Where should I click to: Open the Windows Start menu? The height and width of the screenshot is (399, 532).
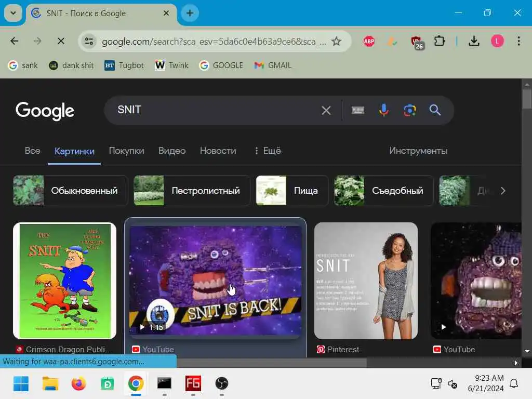(21, 384)
